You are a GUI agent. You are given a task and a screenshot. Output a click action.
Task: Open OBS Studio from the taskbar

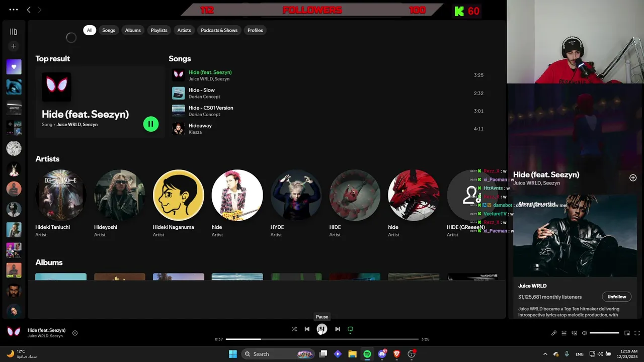point(412,354)
